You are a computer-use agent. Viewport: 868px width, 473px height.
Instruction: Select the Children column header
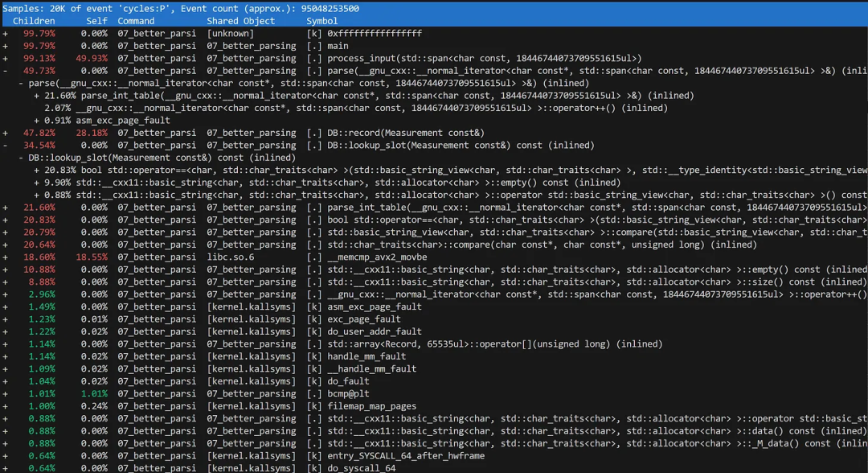(34, 21)
